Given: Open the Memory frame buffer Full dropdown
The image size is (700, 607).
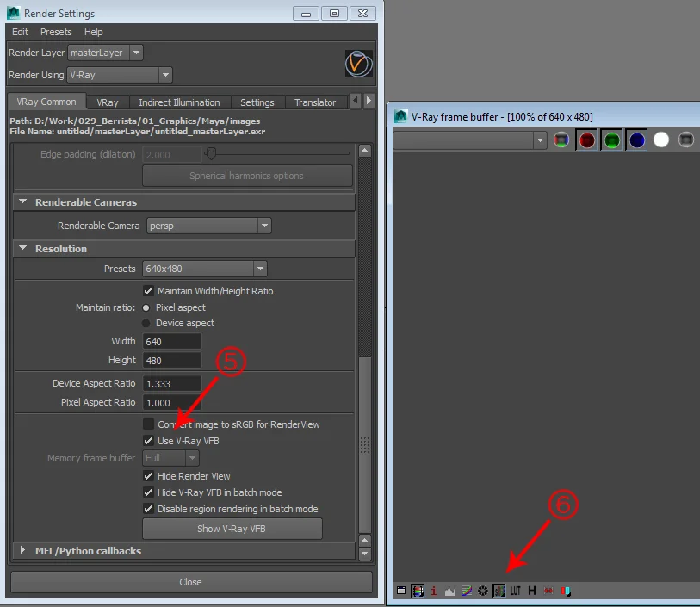Looking at the screenshot, I should [x=171, y=458].
